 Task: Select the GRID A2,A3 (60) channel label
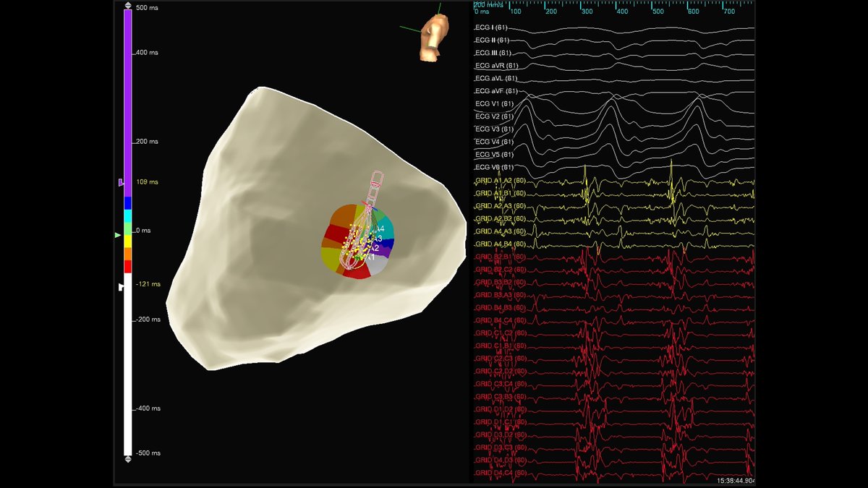coord(500,205)
